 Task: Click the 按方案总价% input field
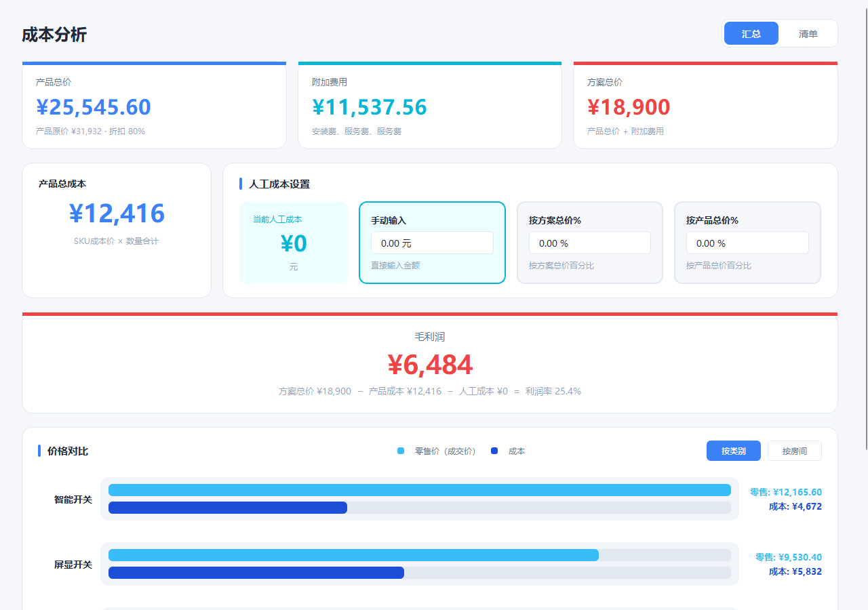pos(590,243)
